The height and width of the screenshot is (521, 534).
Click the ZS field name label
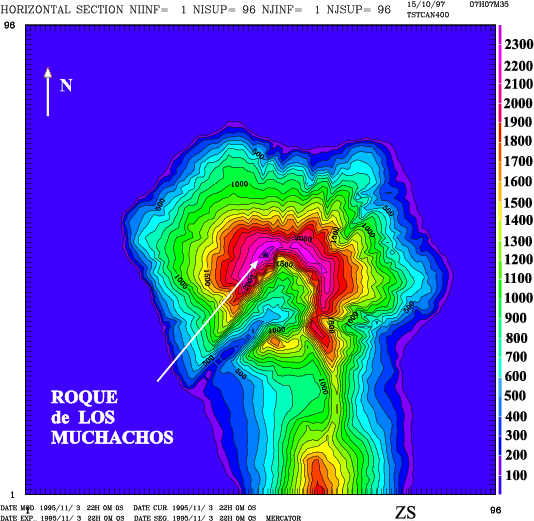405,512
